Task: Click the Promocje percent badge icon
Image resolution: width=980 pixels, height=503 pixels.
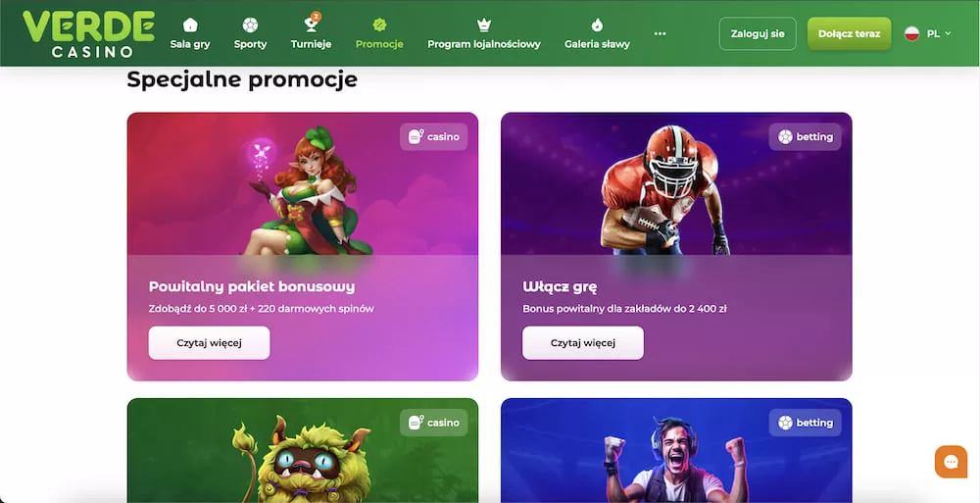Action: 379,25
